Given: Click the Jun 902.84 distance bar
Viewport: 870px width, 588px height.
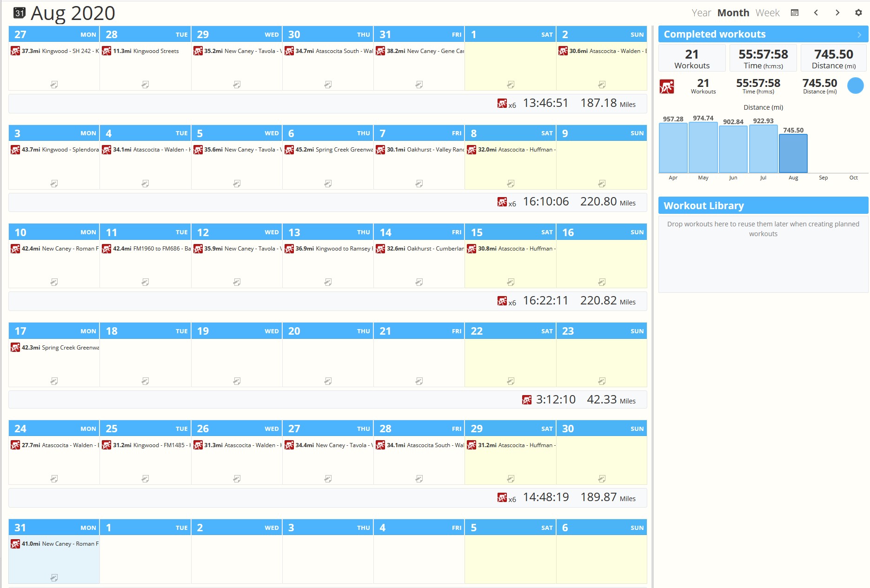Looking at the screenshot, I should click(x=733, y=149).
